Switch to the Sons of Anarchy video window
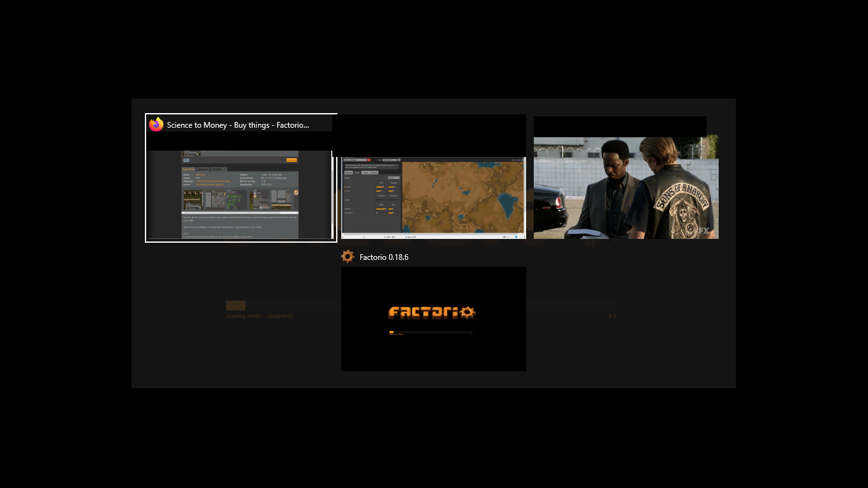The height and width of the screenshot is (488, 868). click(x=626, y=187)
